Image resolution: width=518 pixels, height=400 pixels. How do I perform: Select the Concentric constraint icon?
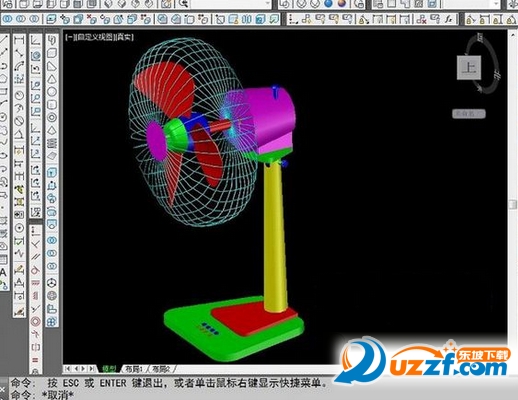point(36,322)
